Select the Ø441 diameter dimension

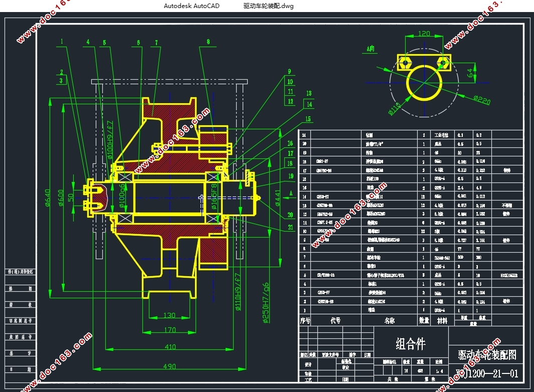[x=278, y=198]
